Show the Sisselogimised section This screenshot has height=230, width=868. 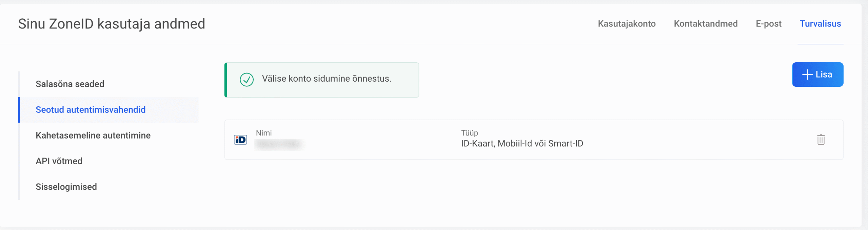[x=66, y=187]
